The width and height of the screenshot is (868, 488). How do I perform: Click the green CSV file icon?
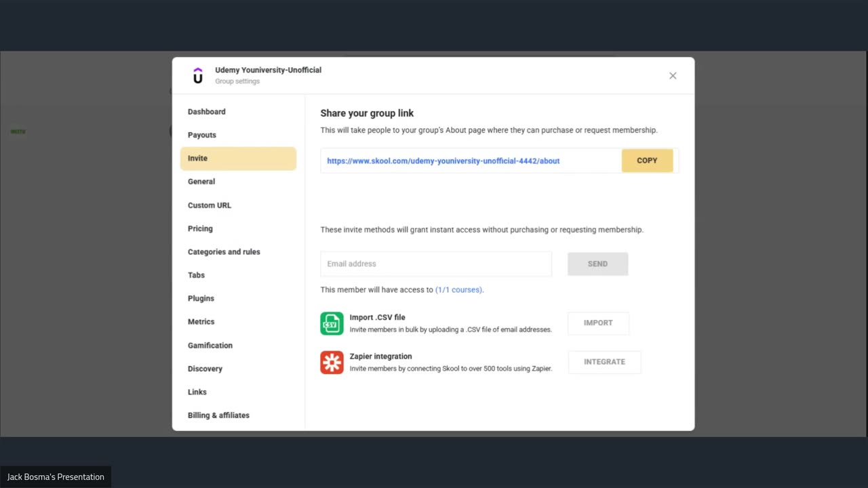[x=332, y=323]
